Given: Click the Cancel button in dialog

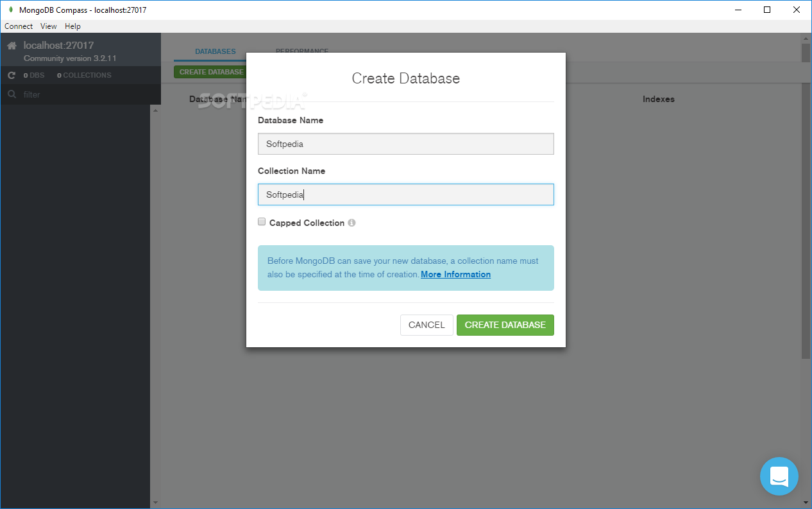Looking at the screenshot, I should (427, 325).
